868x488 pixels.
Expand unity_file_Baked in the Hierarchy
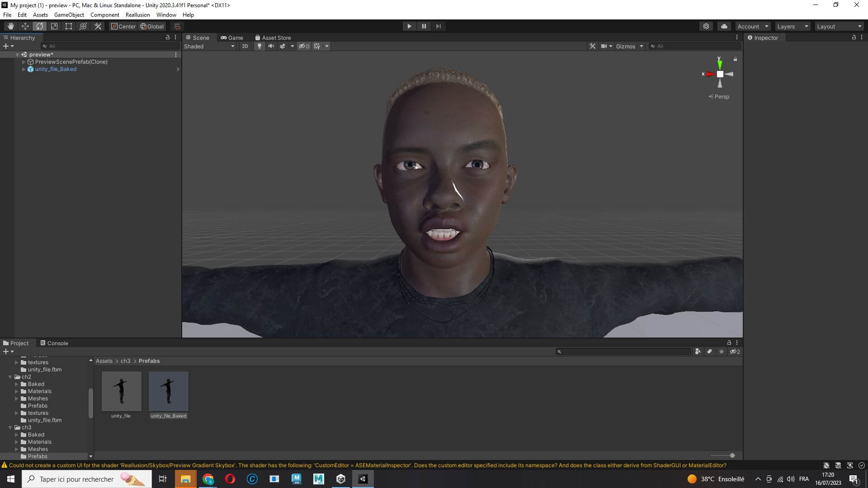pos(24,69)
